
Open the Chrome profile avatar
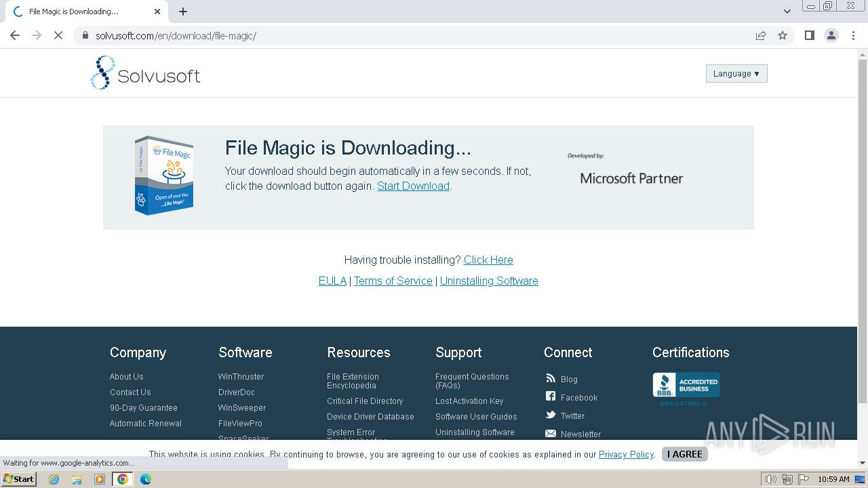[831, 35]
